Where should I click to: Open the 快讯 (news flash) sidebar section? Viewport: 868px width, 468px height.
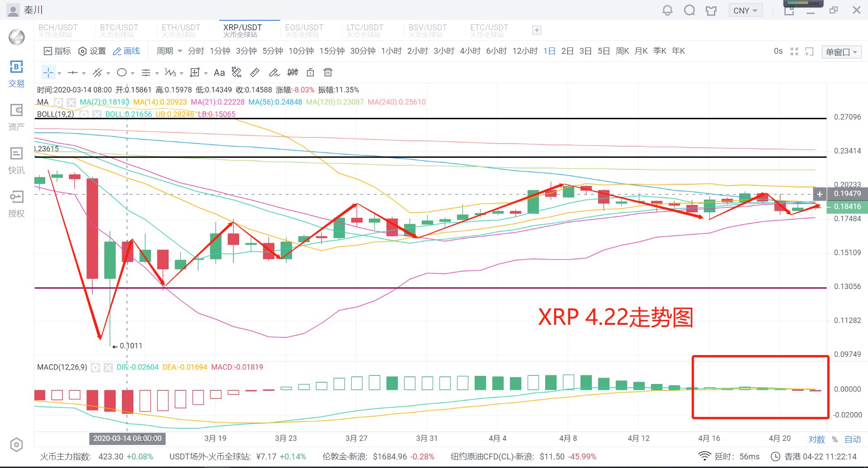16,161
